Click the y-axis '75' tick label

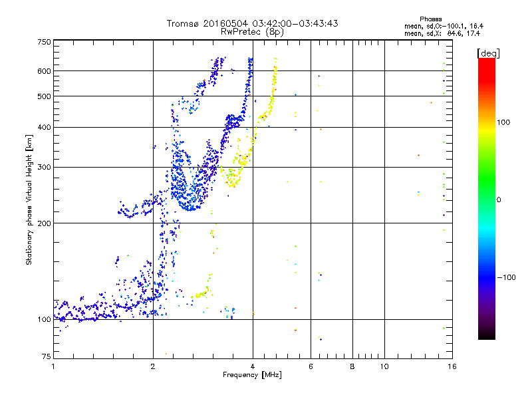coord(47,356)
